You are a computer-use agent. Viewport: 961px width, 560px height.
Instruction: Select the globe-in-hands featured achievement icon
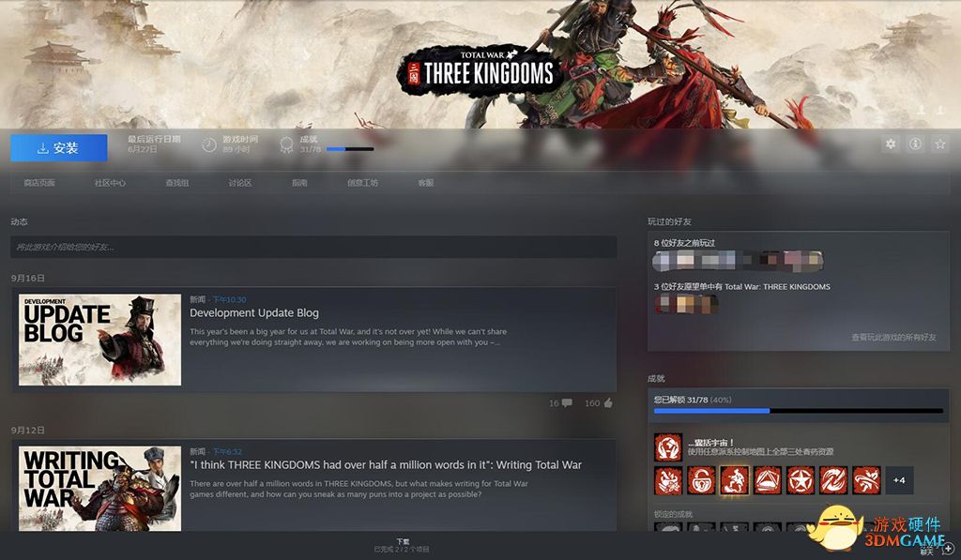[668, 447]
